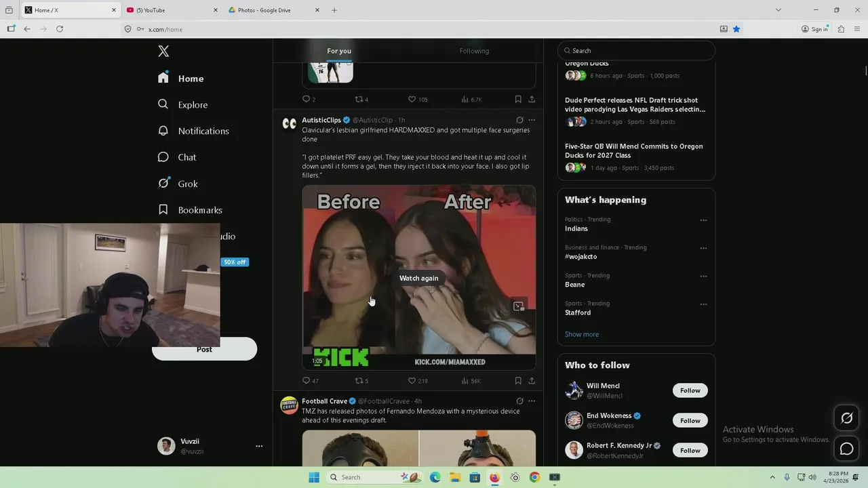Bookmark the AutisticClips post
The image size is (868, 488).
point(518,380)
